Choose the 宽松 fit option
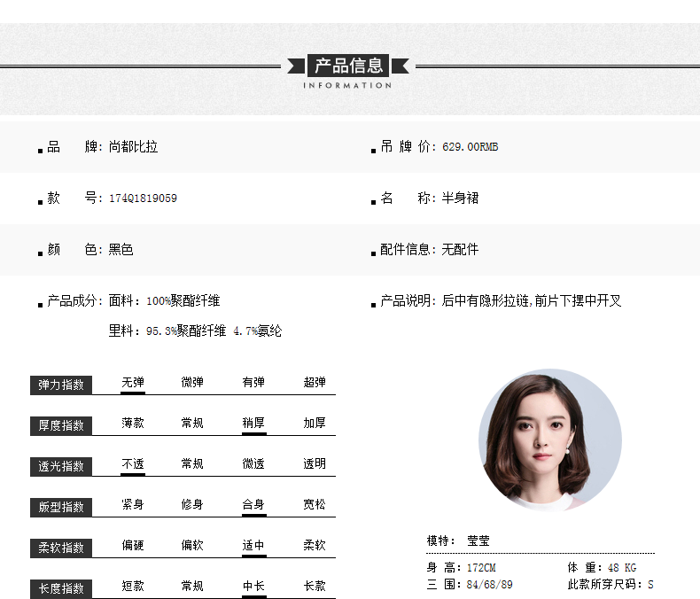The width and height of the screenshot is (700, 599). (315, 505)
